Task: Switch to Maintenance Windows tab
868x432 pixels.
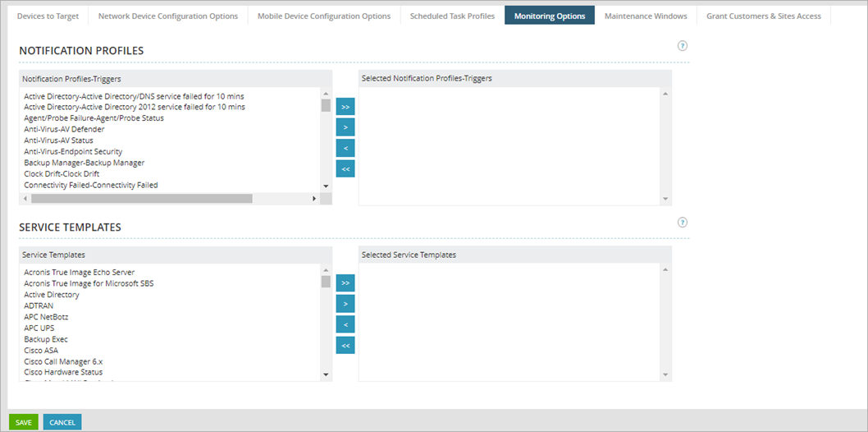Action: pos(645,16)
